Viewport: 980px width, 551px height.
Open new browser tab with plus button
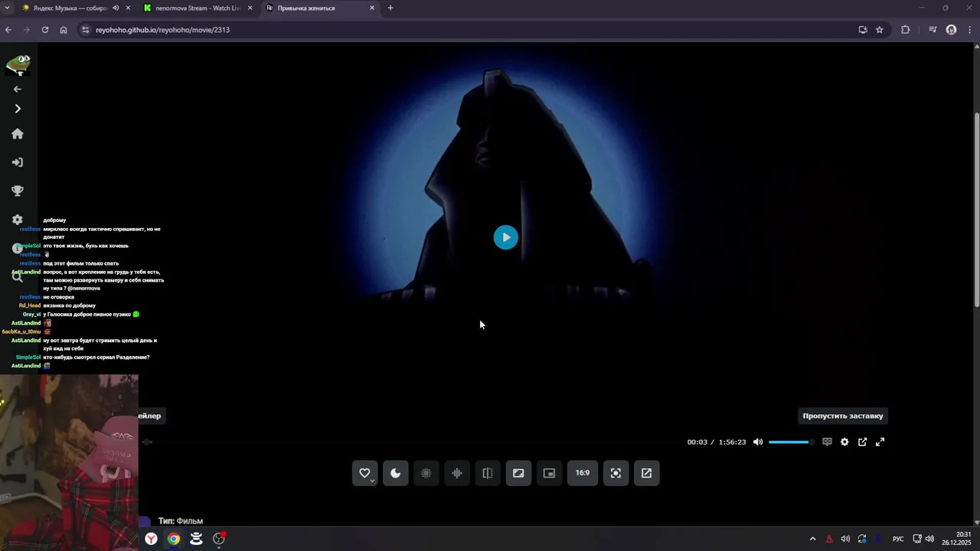pyautogui.click(x=390, y=8)
